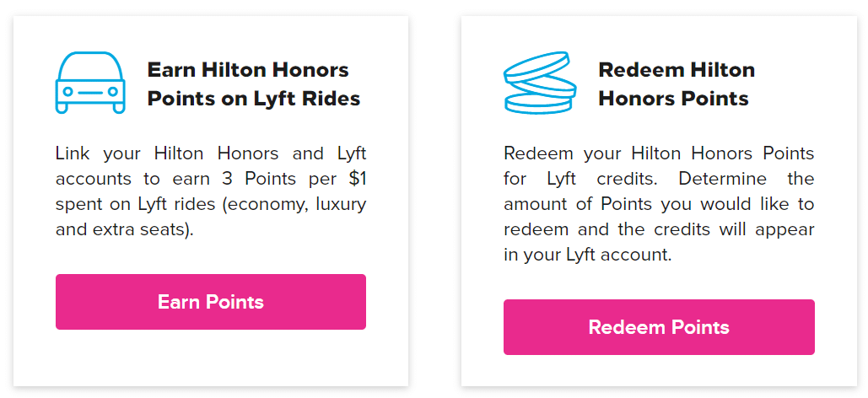Click the "Redeem your Hilton Honors Points" paragraph line
This screenshot has width=868, height=398.
pyautogui.click(x=659, y=154)
